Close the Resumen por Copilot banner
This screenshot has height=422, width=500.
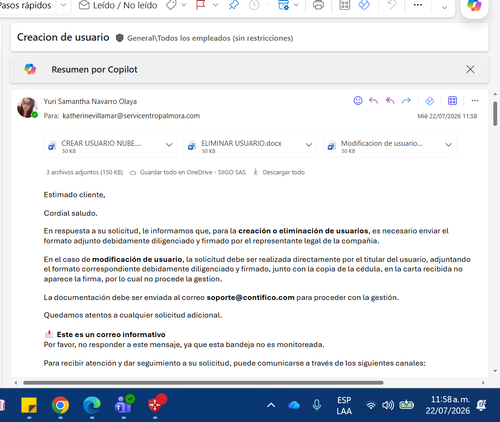(470, 69)
